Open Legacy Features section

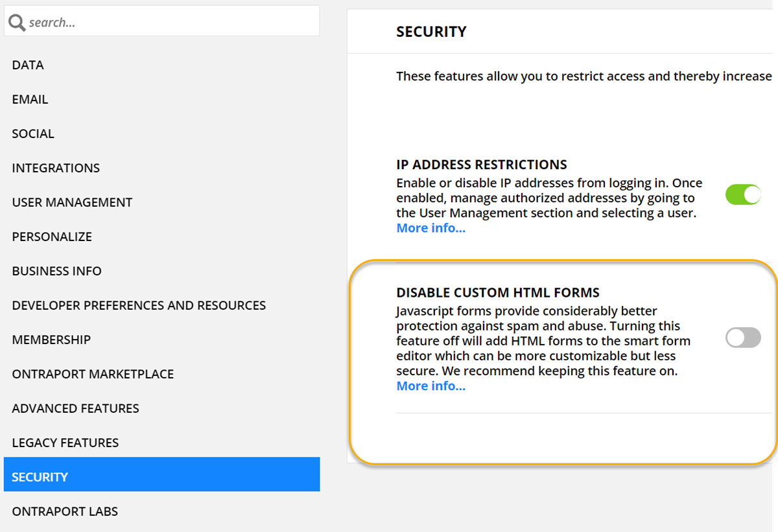65,443
